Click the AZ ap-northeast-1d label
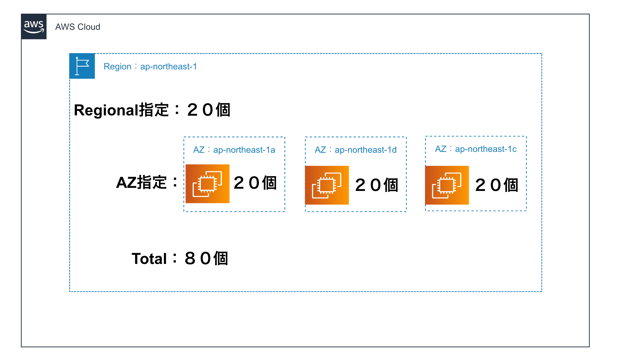The height and width of the screenshot is (364, 618). pos(356,150)
